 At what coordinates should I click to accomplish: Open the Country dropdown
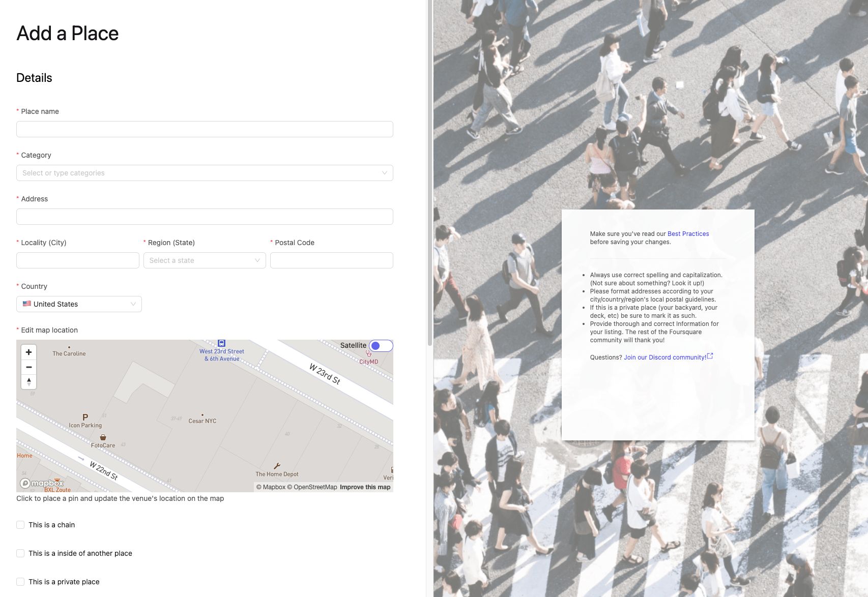click(x=79, y=304)
